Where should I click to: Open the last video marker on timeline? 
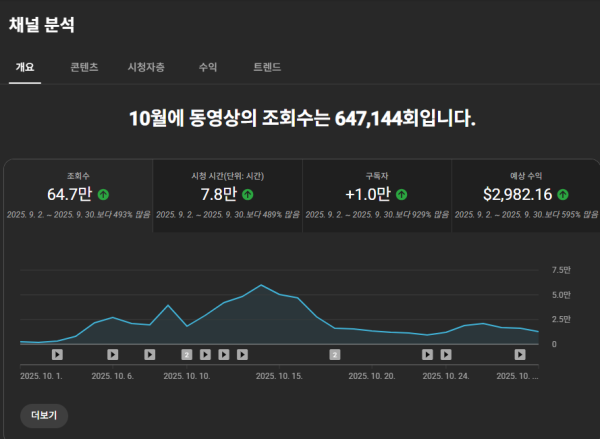tap(520, 354)
